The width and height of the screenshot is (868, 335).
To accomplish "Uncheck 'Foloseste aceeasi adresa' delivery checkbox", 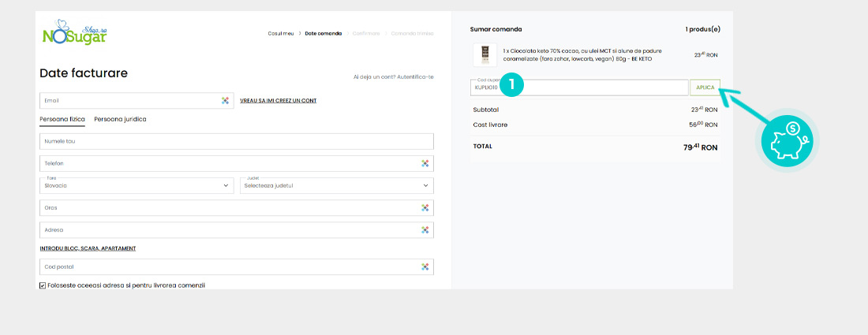I will click(x=43, y=285).
